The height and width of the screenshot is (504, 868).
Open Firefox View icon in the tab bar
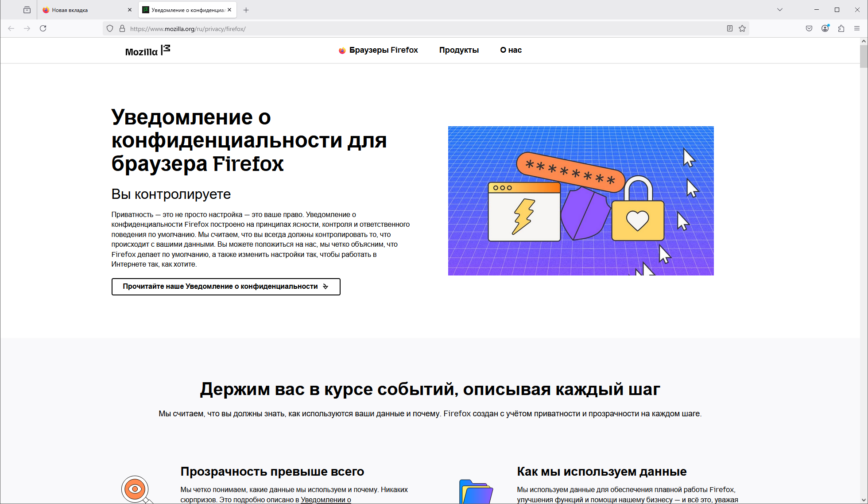tap(27, 10)
